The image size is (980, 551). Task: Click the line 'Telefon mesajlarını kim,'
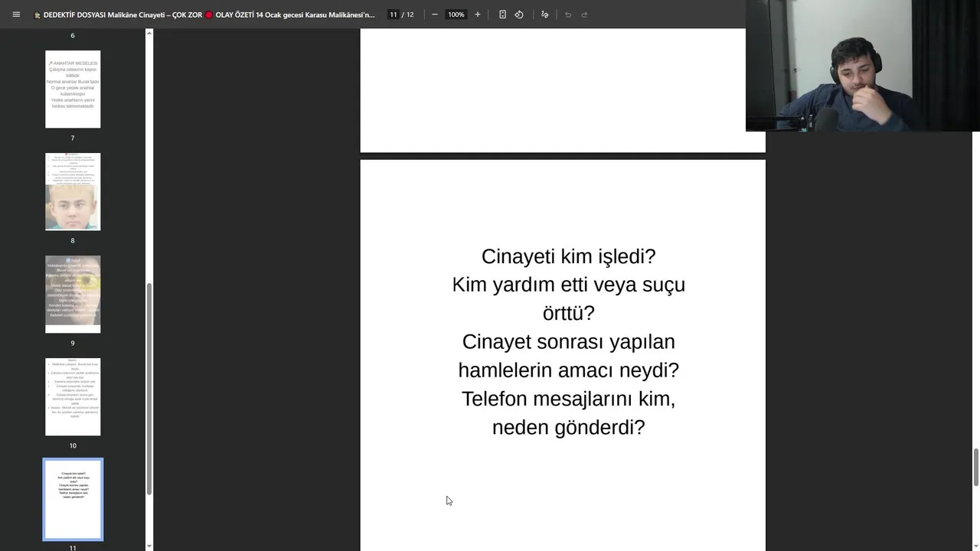pos(568,399)
